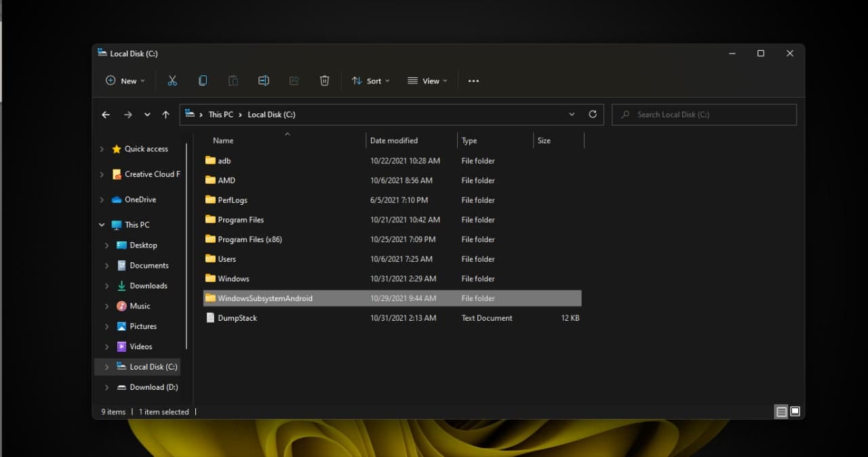Switch to details view via status bar
The height and width of the screenshot is (457, 868).
click(x=781, y=411)
